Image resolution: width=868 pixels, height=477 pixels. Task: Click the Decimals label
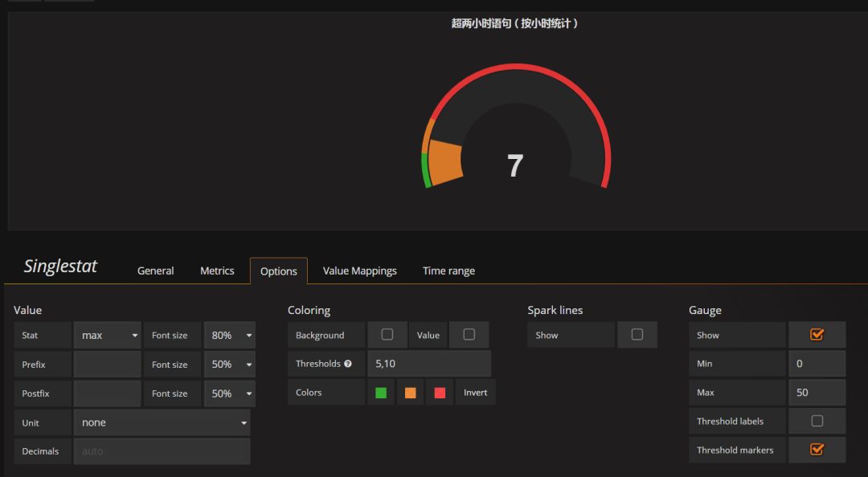coord(40,451)
